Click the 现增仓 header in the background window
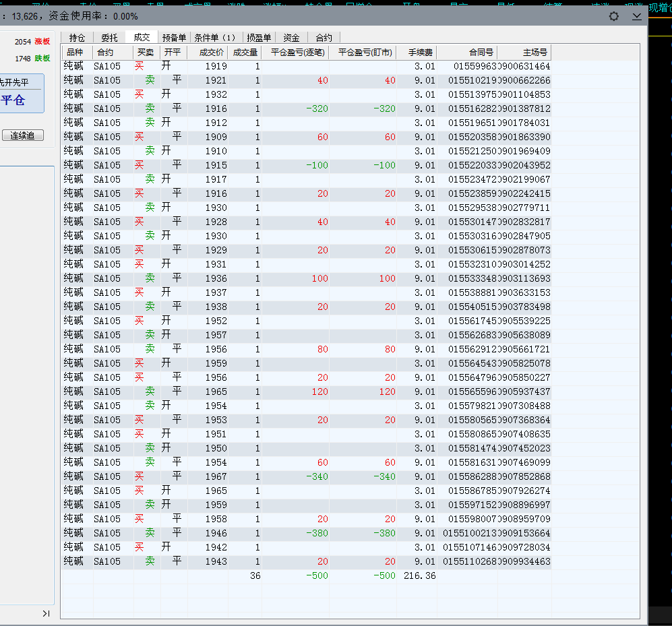 661,7
